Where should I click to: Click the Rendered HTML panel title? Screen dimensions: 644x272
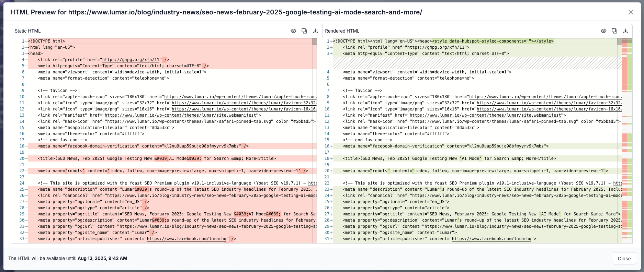tap(342, 31)
